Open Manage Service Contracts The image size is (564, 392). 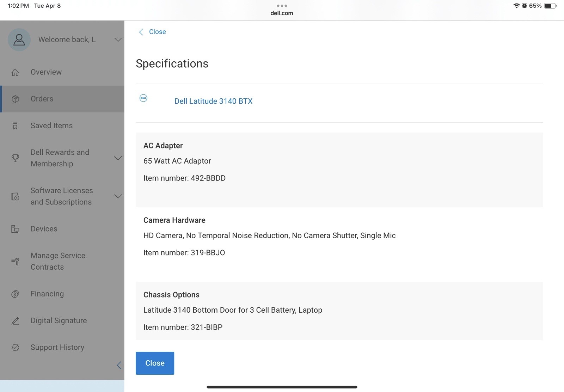[62, 261]
